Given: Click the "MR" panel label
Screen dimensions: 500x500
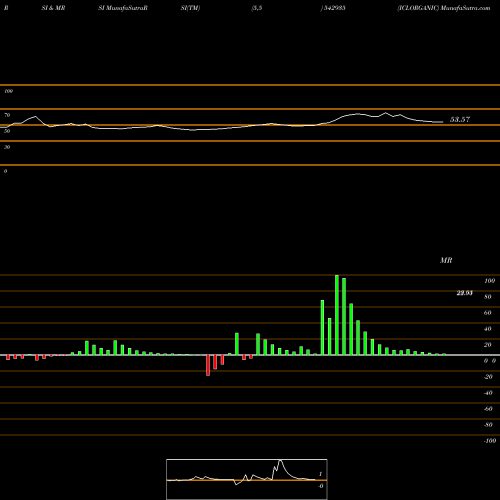Looking at the screenshot, I should point(446,260).
